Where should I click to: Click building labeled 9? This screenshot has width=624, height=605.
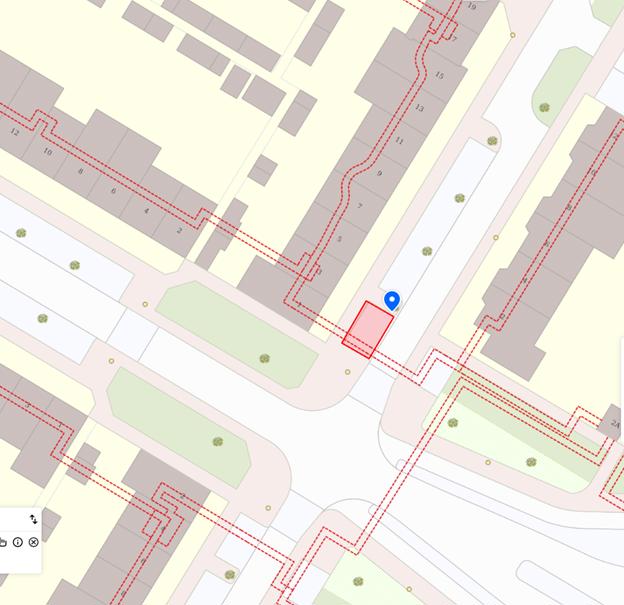click(x=380, y=173)
